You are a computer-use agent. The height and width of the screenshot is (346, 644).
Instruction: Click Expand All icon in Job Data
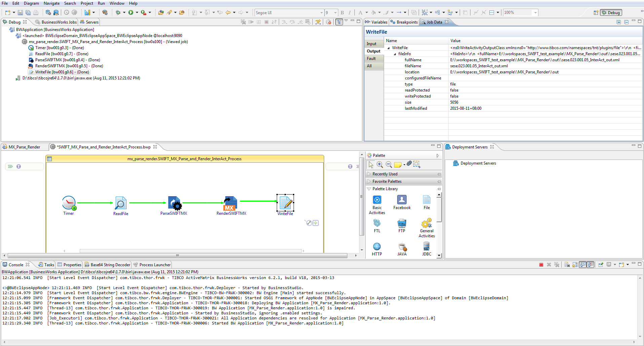[618, 22]
